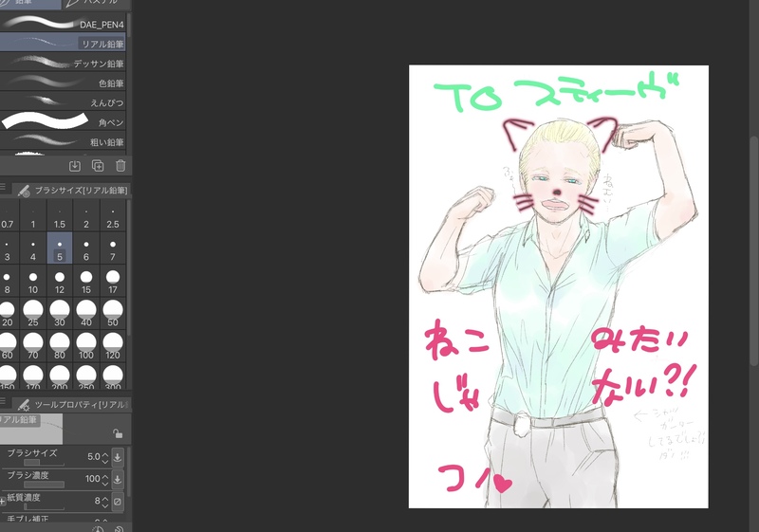The image size is (759, 532).
Task: Increase ブラシ濃度 with the up arrow
Action: point(105,476)
